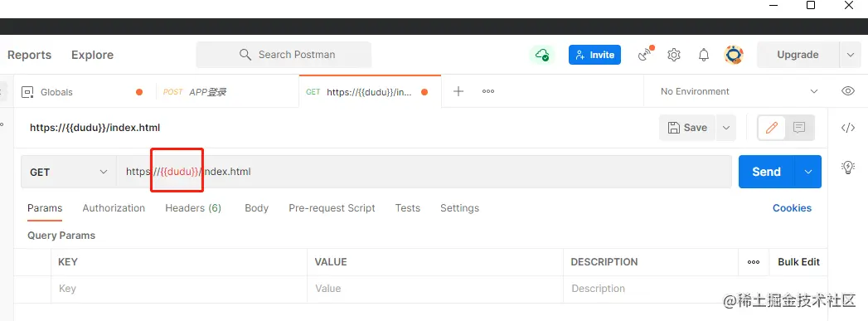Open the notifications bell
Screen dimensions: 868x321
point(704,55)
